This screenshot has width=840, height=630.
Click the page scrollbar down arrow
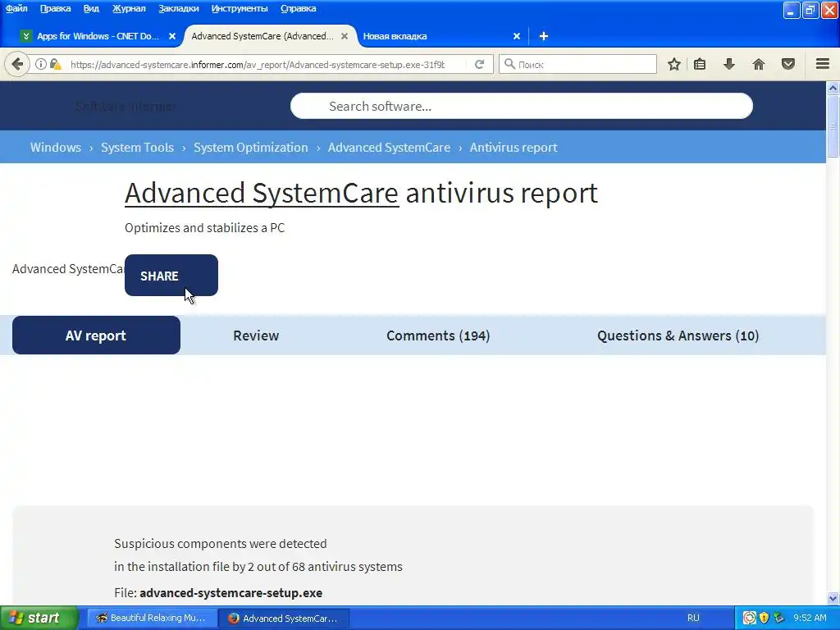[833, 598]
